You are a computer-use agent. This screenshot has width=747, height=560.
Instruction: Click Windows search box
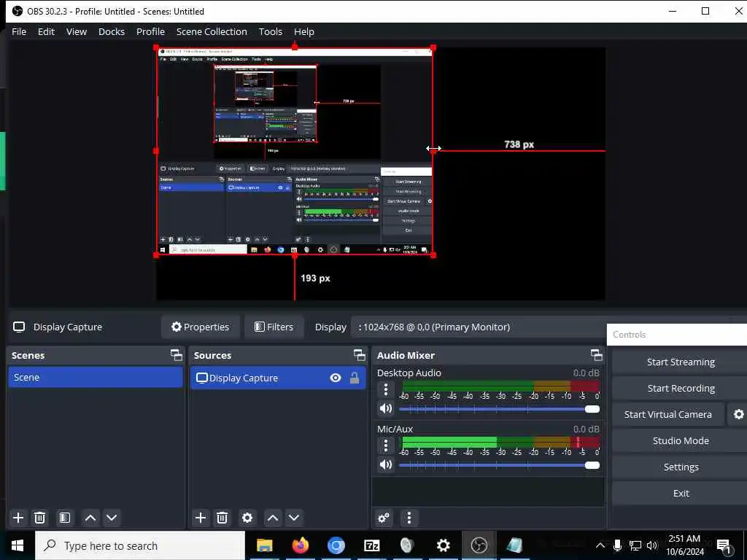coord(140,545)
